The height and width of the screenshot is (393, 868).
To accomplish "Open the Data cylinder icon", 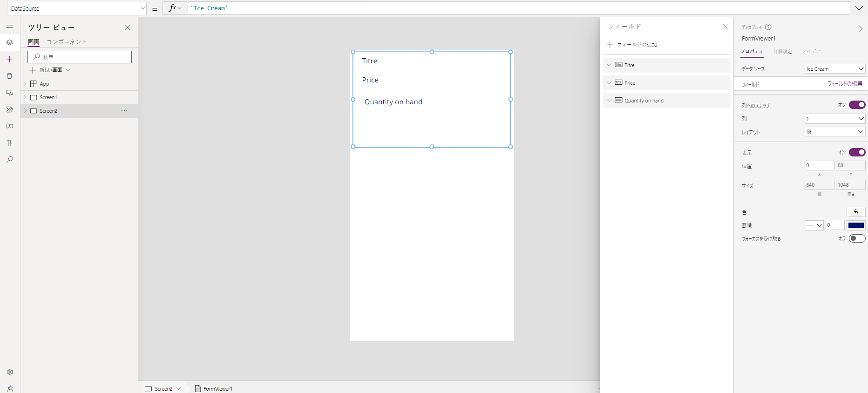I will point(10,76).
